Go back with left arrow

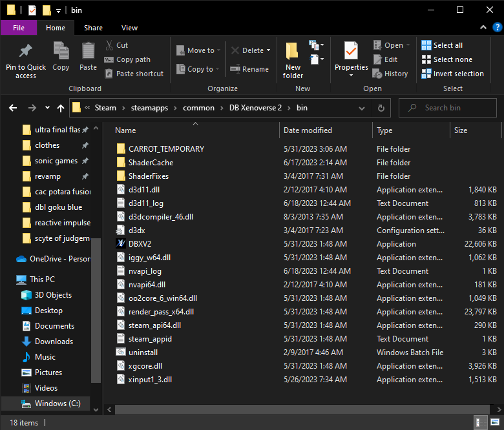(x=13, y=108)
